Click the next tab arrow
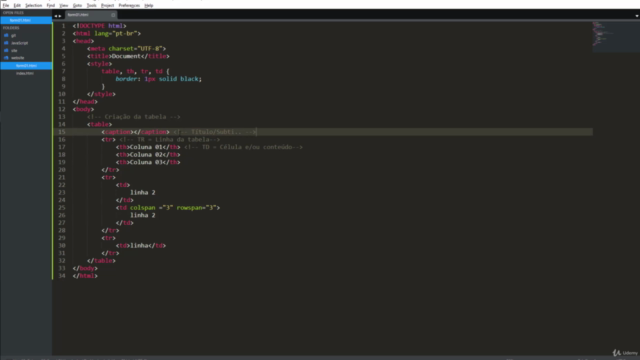The image size is (640, 360). pos(60,16)
